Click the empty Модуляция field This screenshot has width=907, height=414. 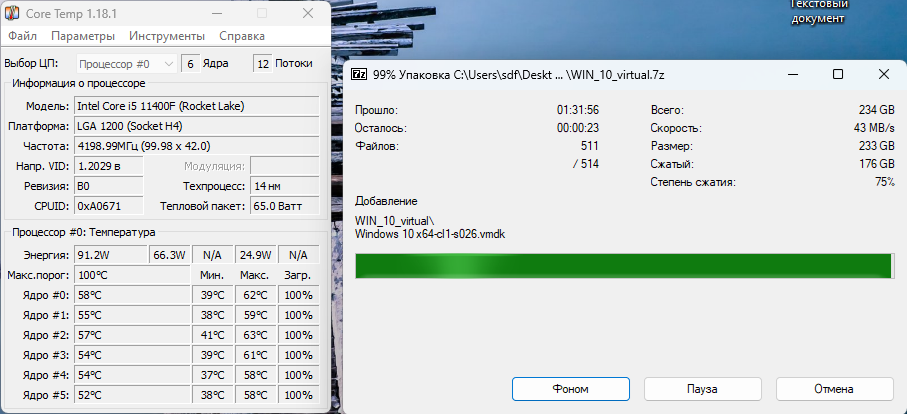pos(285,166)
